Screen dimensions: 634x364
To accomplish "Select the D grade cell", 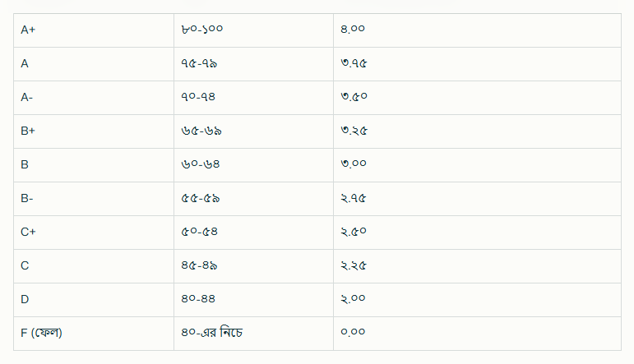I will point(25,299).
